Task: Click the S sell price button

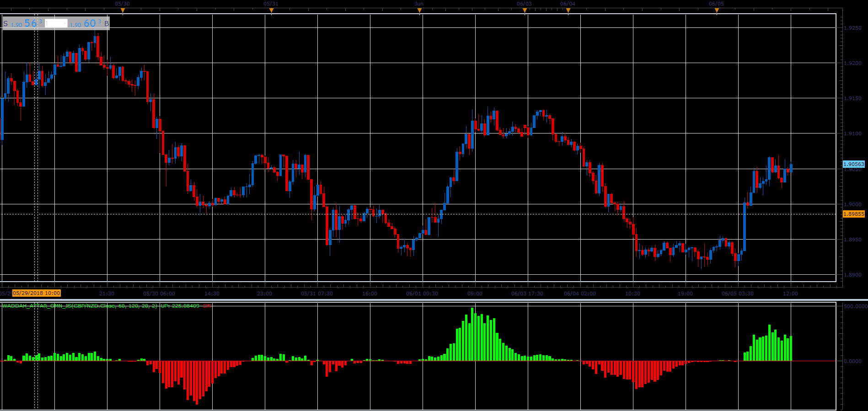Action: tap(23, 23)
